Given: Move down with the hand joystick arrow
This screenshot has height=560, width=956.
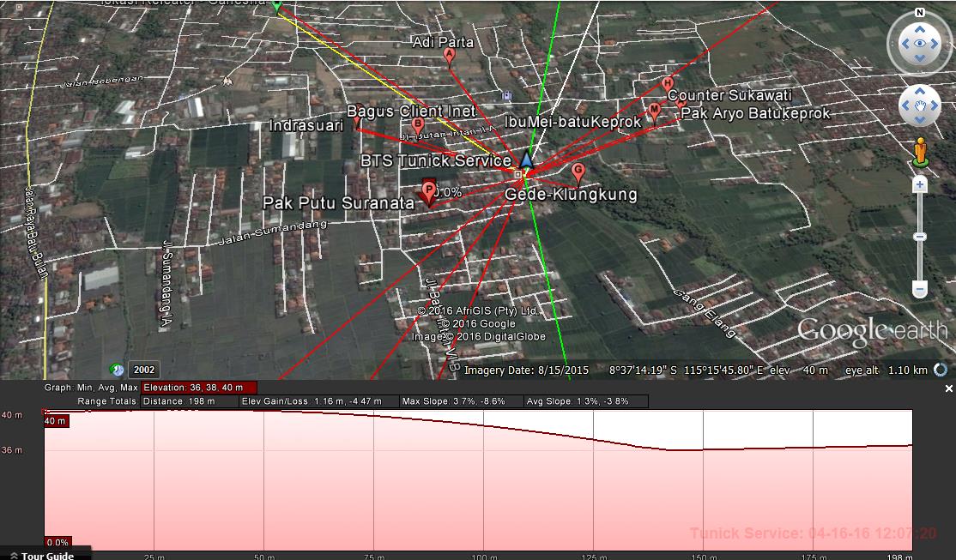Looking at the screenshot, I should [x=919, y=120].
